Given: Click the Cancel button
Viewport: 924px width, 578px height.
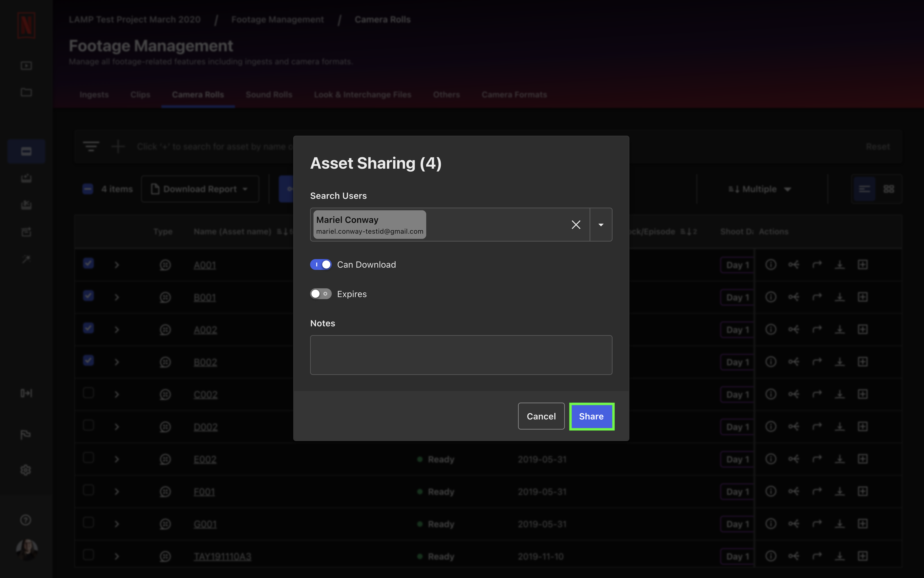Looking at the screenshot, I should tap(541, 416).
